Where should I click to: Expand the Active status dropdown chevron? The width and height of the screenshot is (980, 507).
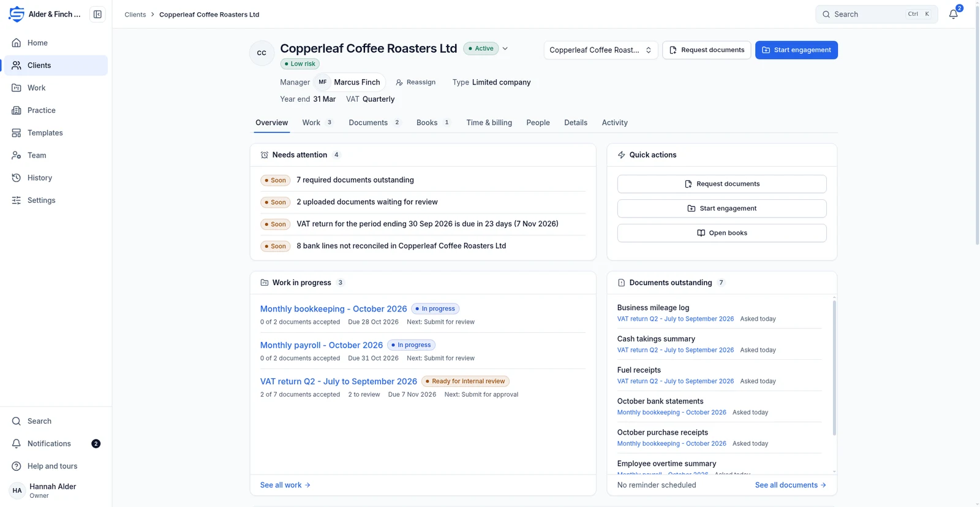(505, 48)
